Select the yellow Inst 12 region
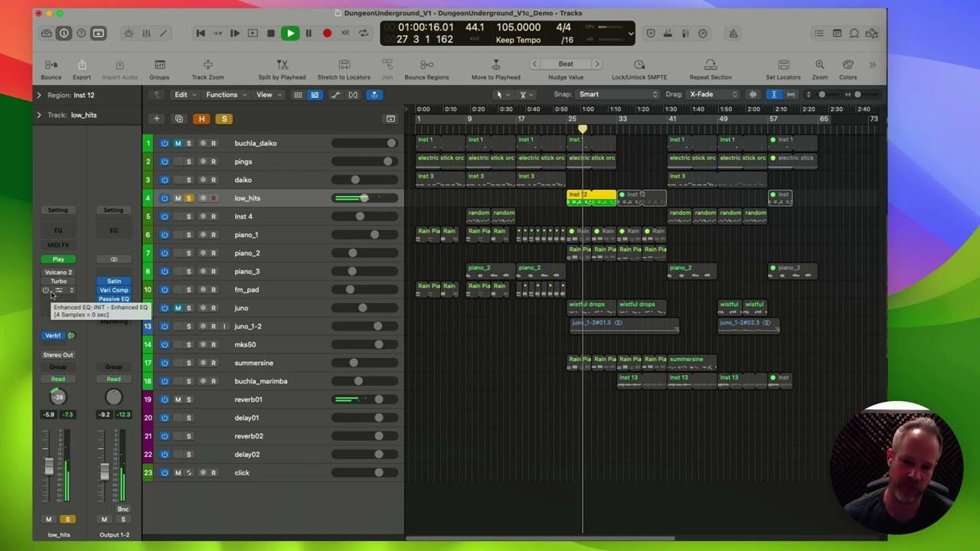Screen dimensions: 980x551 pos(590,198)
